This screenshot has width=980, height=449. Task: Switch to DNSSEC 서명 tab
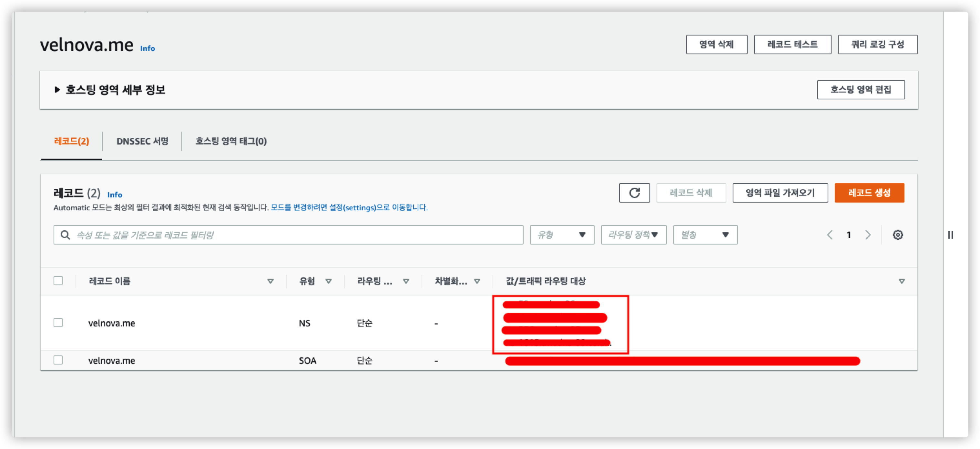coord(142,141)
